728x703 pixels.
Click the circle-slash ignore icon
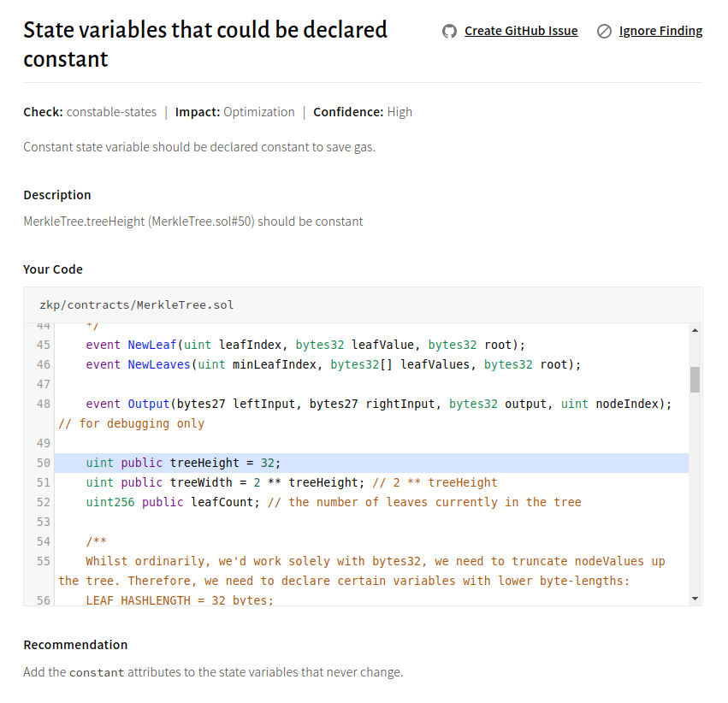604,32
